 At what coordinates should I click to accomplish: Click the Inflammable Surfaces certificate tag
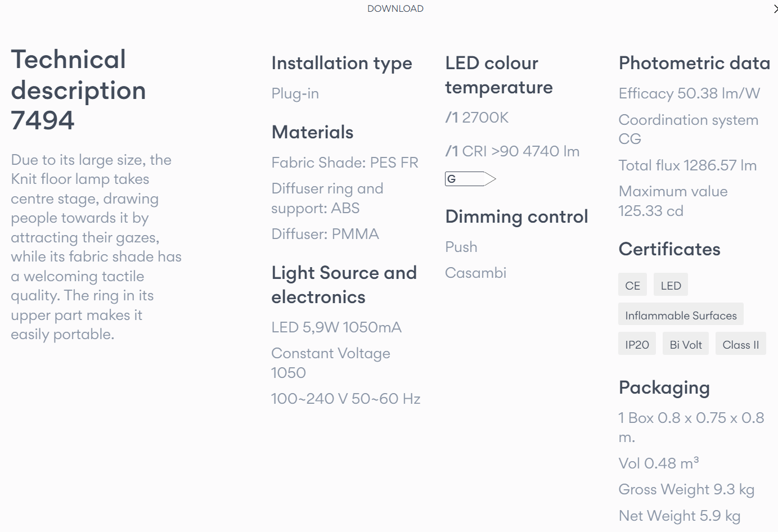tap(681, 315)
